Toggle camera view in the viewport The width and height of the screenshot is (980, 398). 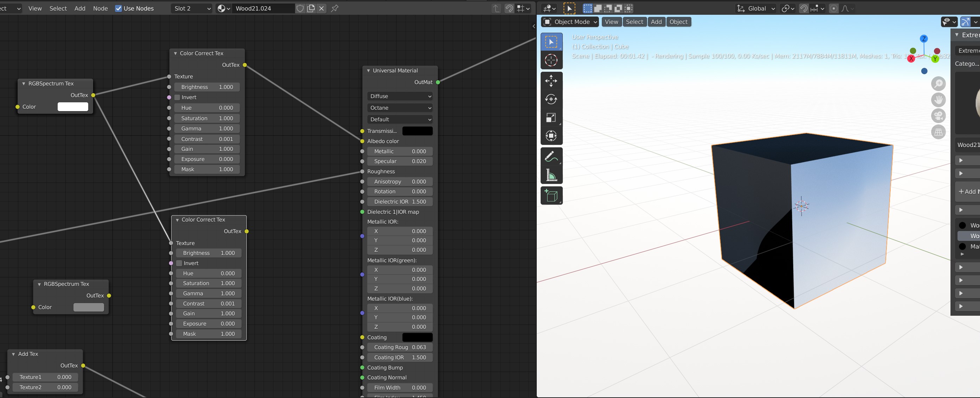pyautogui.click(x=938, y=116)
